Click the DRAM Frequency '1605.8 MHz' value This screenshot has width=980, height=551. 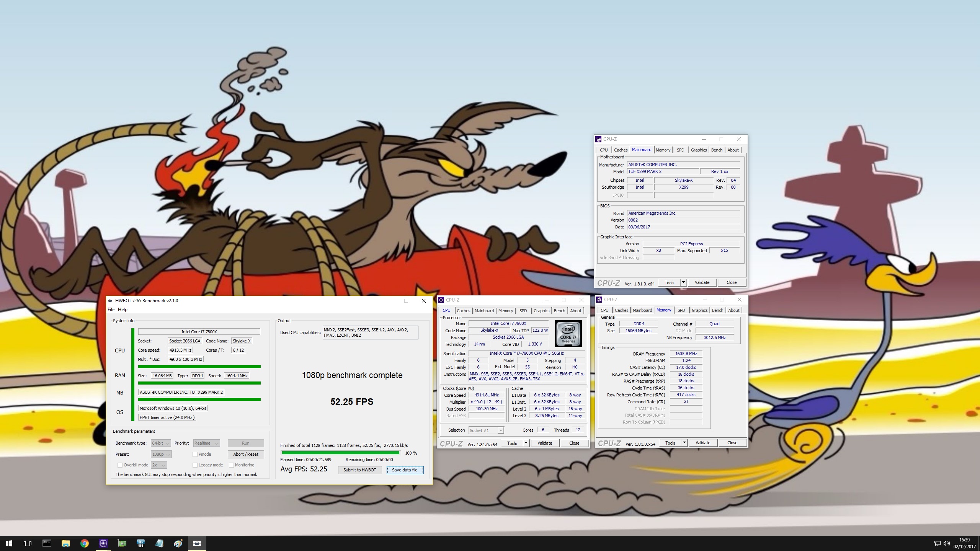686,354
